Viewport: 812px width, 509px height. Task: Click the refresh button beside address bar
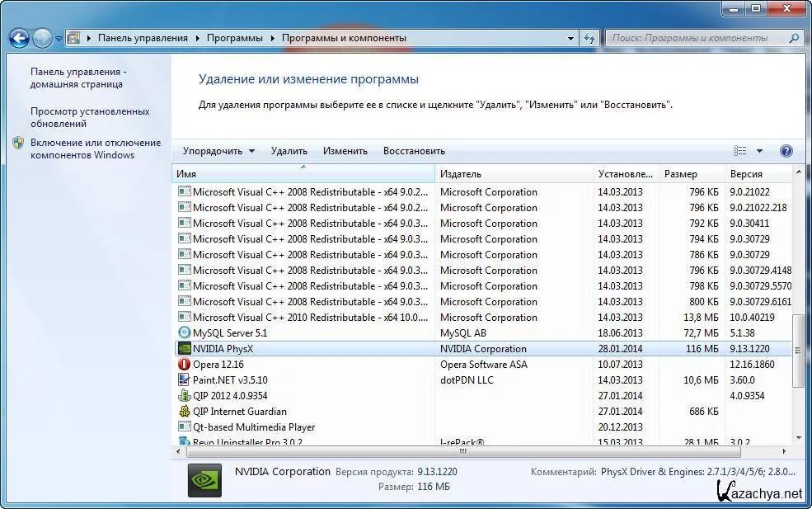pos(589,38)
